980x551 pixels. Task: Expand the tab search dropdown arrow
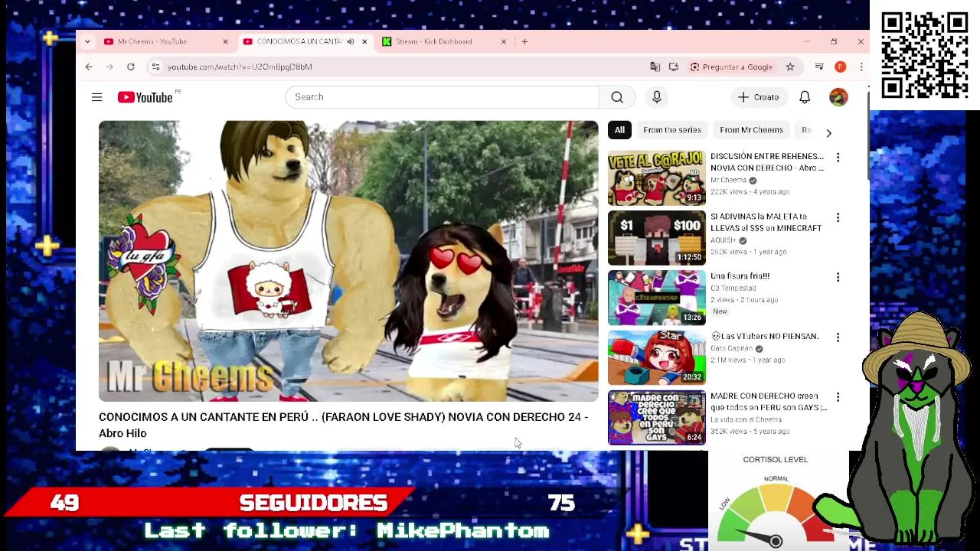pos(87,41)
